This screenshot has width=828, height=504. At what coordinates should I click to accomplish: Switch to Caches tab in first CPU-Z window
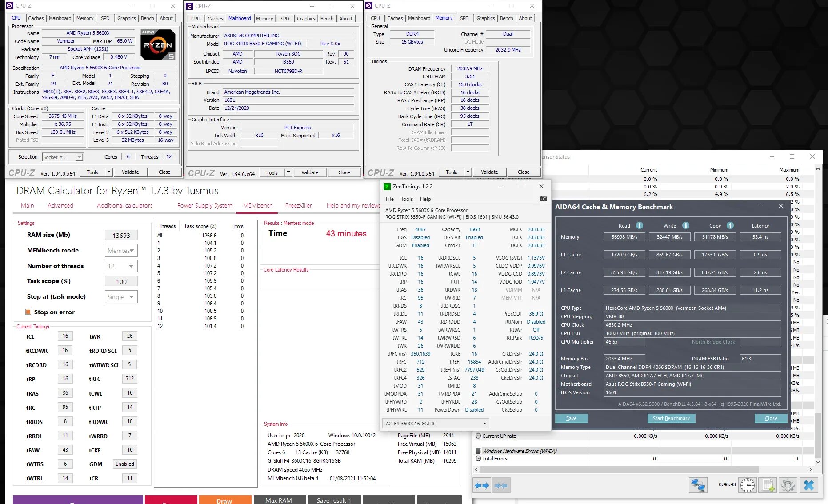36,18
